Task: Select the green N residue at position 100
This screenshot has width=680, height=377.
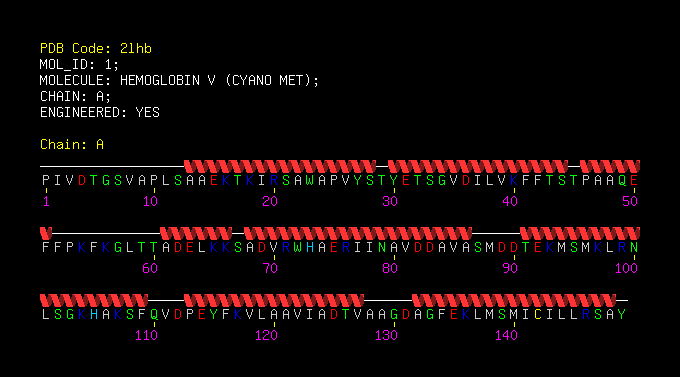Action: point(634,248)
